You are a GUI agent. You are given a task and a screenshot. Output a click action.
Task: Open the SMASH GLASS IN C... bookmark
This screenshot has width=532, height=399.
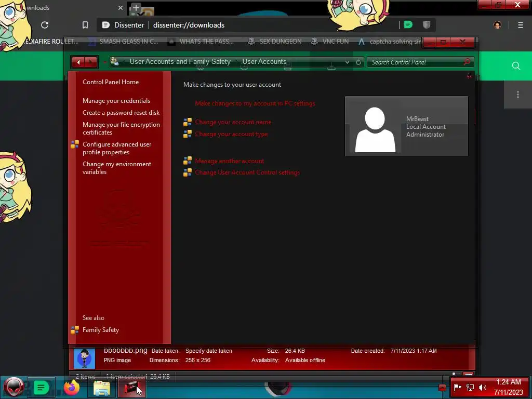(x=124, y=42)
